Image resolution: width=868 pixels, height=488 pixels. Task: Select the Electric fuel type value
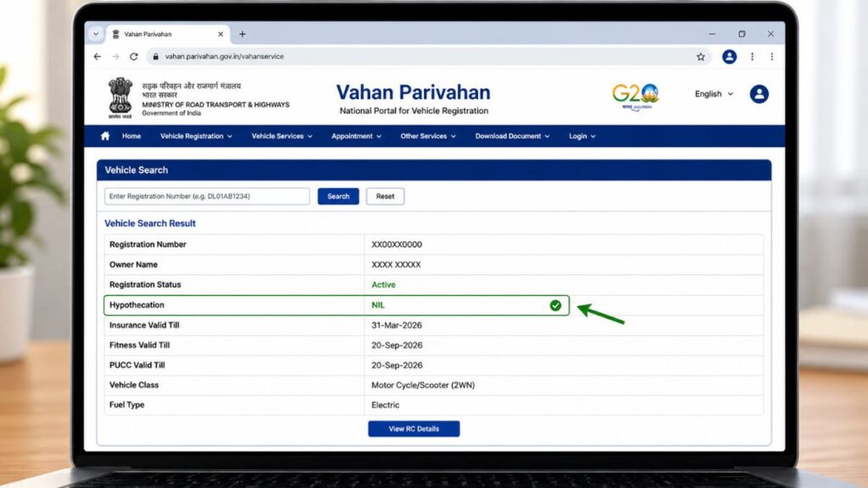pos(386,405)
